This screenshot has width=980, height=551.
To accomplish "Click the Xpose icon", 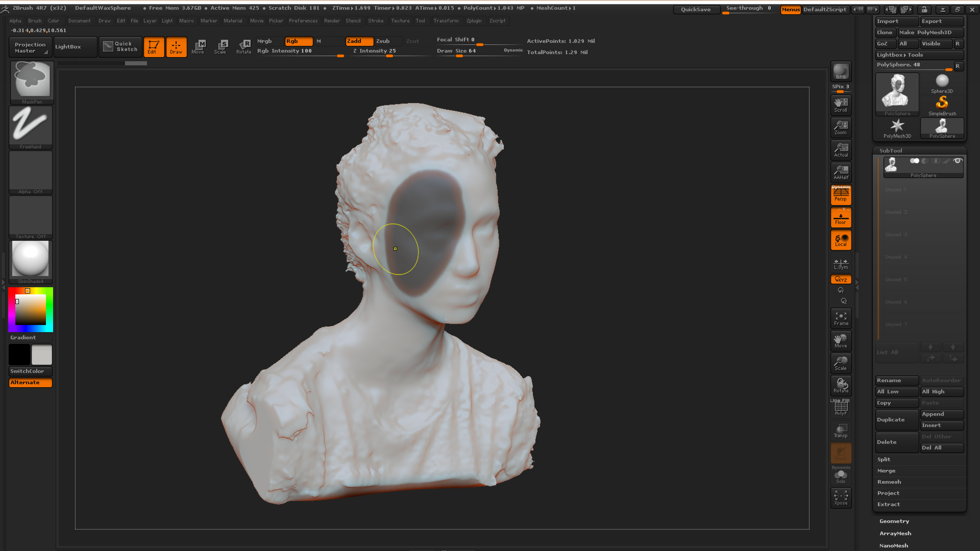I will pos(840,498).
